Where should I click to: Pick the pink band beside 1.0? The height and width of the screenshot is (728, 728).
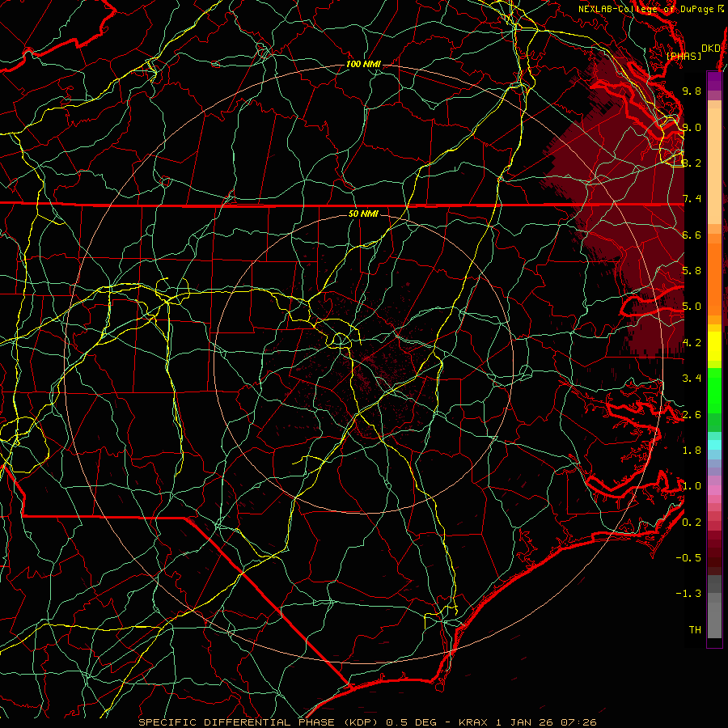(x=714, y=490)
